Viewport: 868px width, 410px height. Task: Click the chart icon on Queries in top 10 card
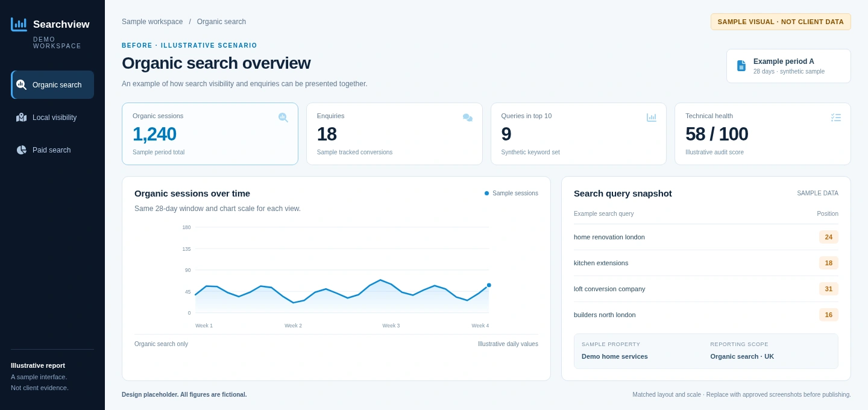click(x=652, y=118)
